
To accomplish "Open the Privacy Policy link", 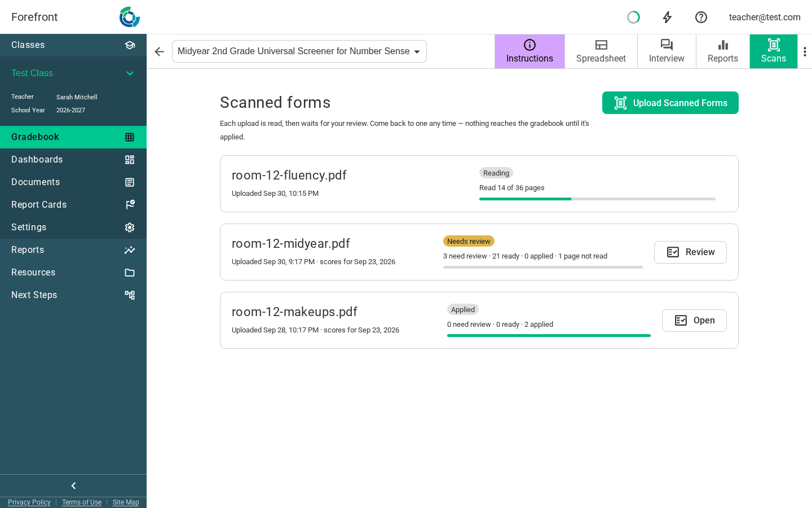I will [x=29, y=502].
